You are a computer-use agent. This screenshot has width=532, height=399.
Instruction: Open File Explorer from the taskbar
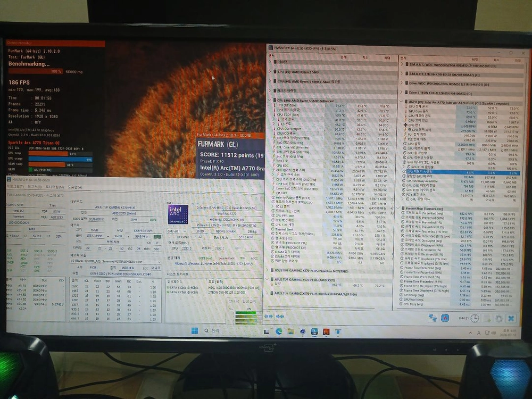click(291, 331)
